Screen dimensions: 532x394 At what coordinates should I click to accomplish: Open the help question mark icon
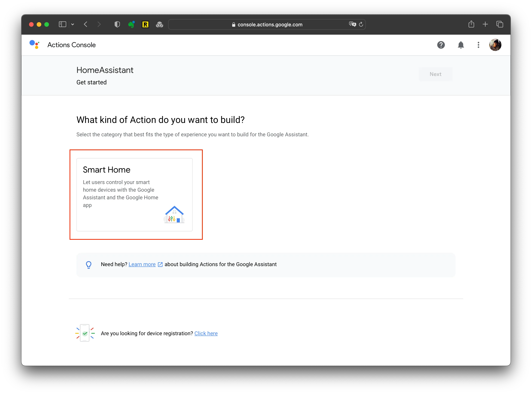(441, 45)
